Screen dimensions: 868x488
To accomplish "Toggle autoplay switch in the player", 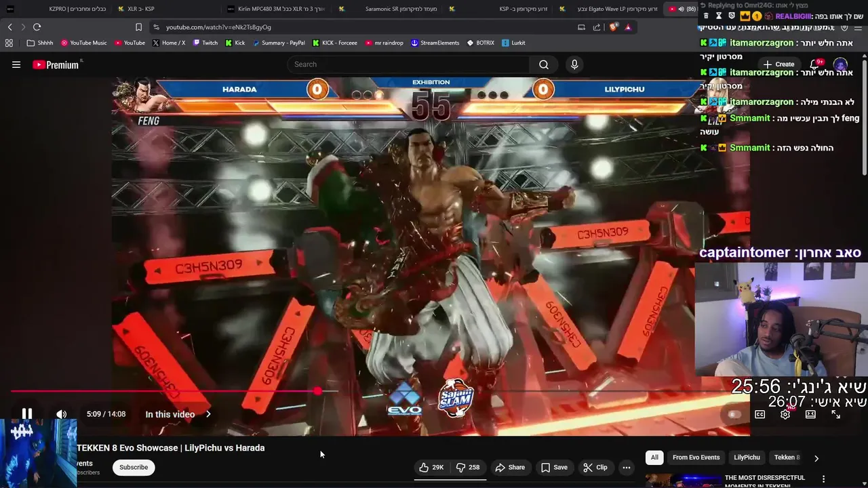I will 734,414.
